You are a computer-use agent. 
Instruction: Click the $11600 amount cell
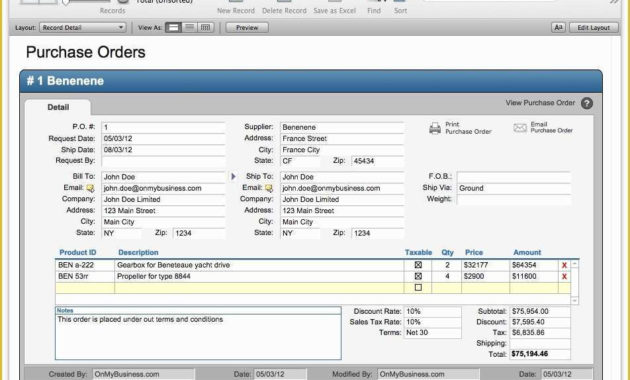(x=534, y=276)
